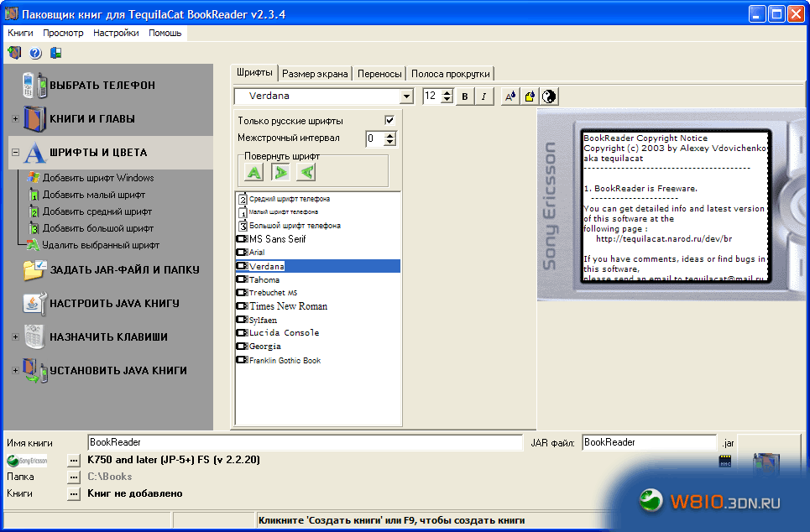
Task: Click the yin-yang invert colors icon
Action: tap(549, 96)
